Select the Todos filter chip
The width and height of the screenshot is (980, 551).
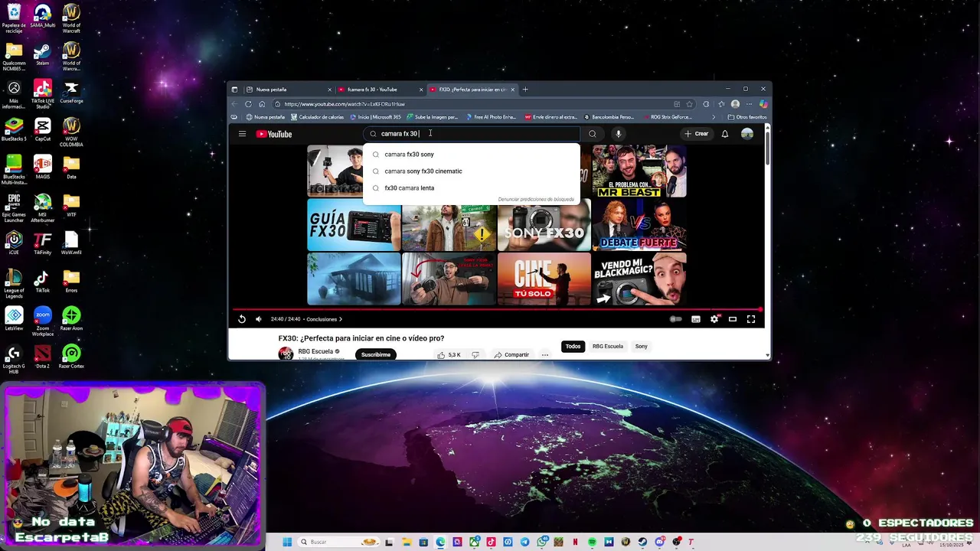pyautogui.click(x=573, y=347)
